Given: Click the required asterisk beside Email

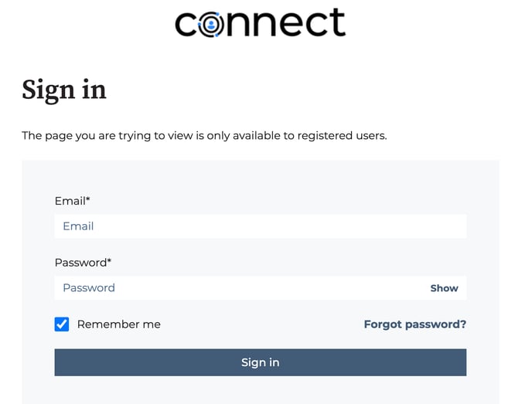Looking at the screenshot, I should [88, 199].
